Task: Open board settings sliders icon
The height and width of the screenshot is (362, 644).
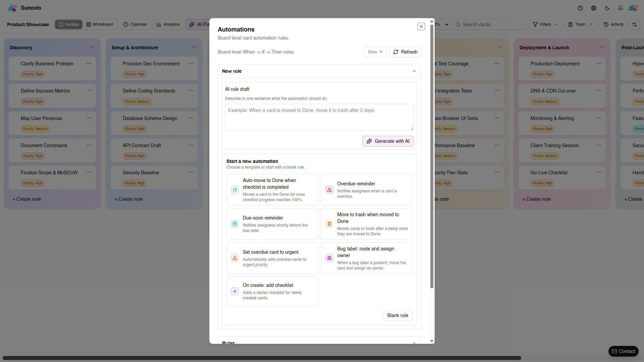Action: [x=634, y=24]
